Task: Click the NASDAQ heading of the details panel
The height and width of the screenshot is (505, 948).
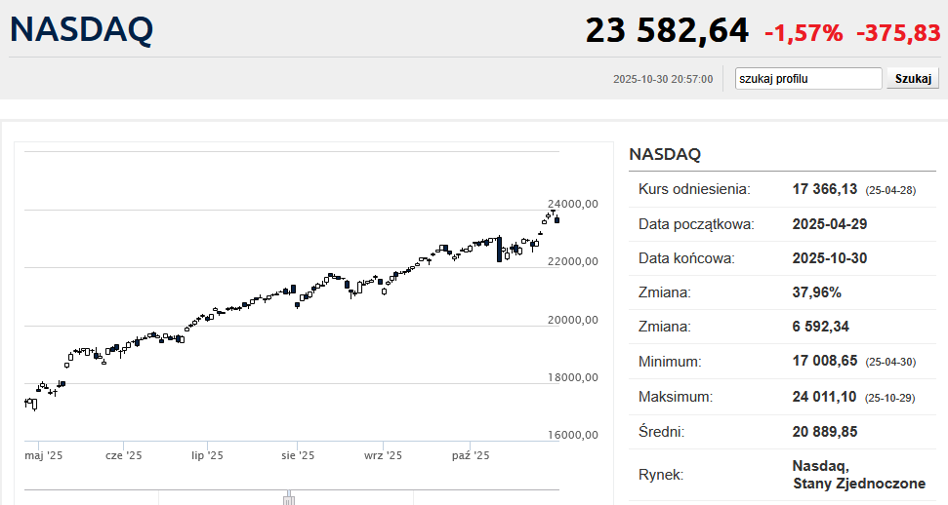Action: click(x=665, y=154)
